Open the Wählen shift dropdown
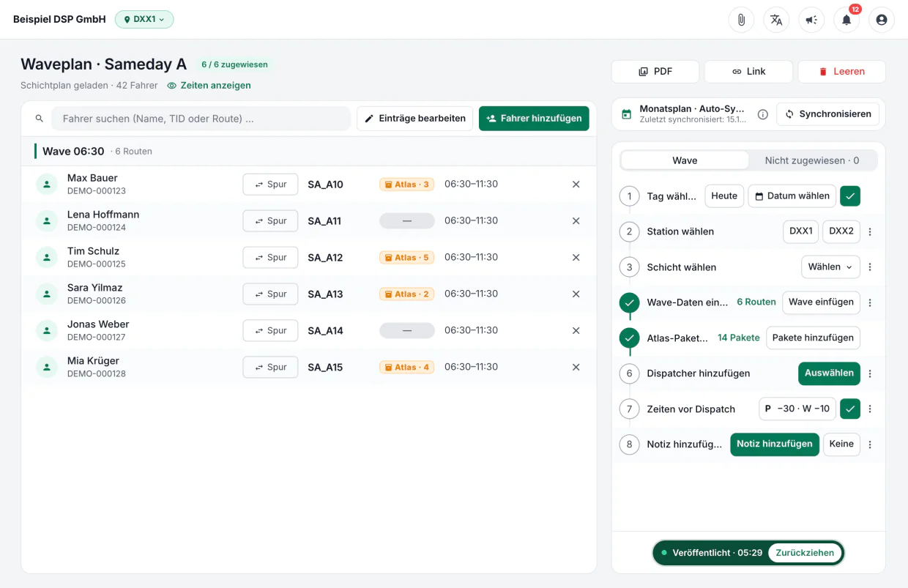This screenshot has width=908, height=588. coord(830,267)
